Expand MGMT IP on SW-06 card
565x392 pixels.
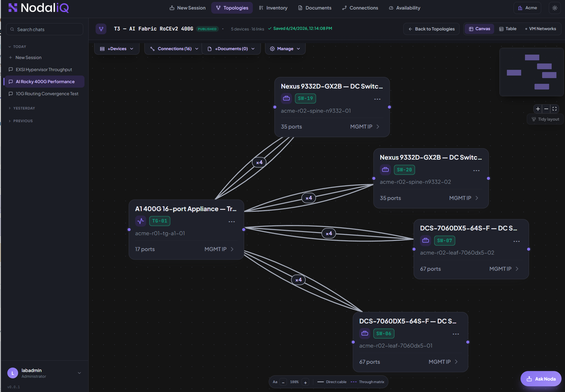click(x=443, y=362)
